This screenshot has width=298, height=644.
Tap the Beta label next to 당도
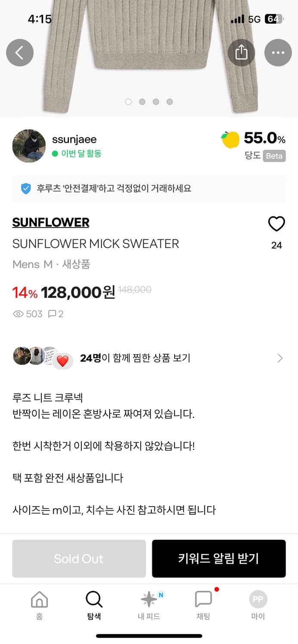(274, 156)
